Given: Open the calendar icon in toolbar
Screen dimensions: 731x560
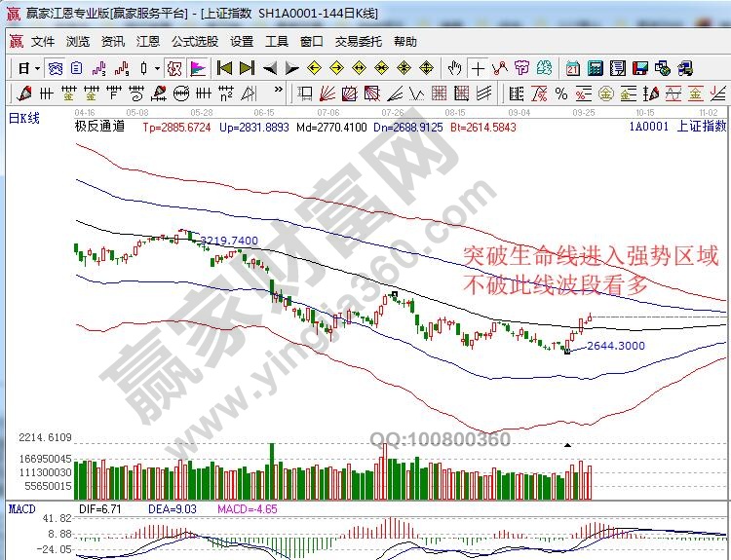Looking at the screenshot, I should (x=573, y=68).
